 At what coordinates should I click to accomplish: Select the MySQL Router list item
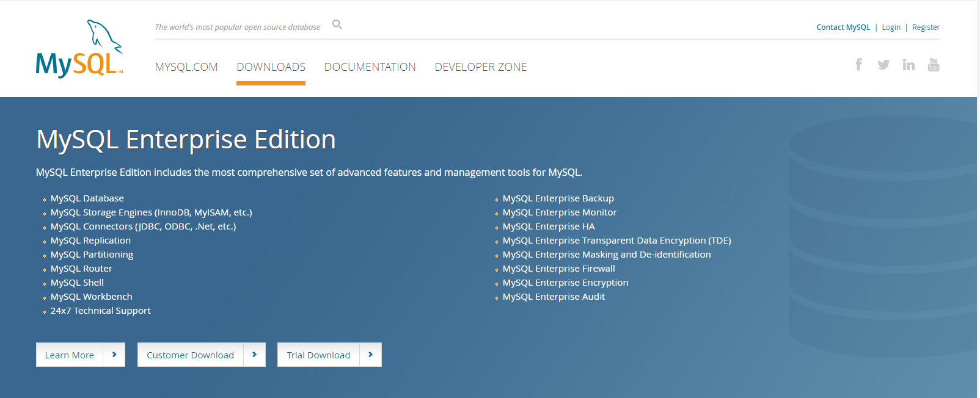pos(82,269)
